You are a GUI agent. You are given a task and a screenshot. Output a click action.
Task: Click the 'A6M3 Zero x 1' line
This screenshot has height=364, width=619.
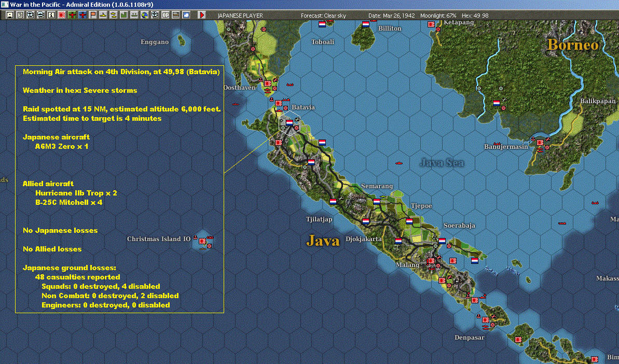coord(62,146)
